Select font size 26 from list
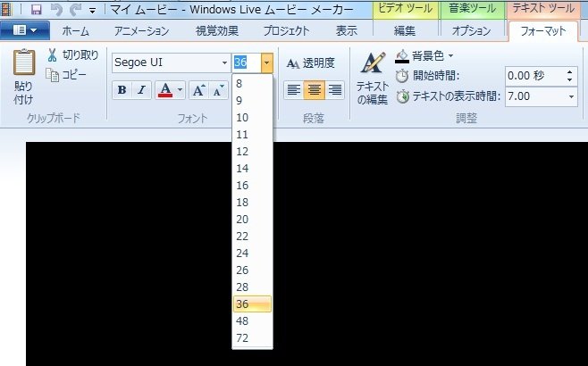The width and height of the screenshot is (588, 366). [x=252, y=270]
